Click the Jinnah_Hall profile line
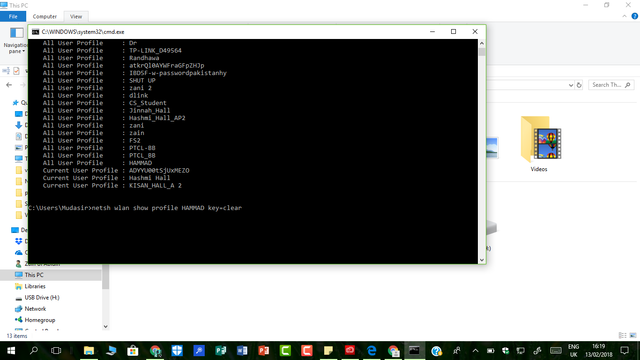The height and width of the screenshot is (360, 640). point(106,111)
